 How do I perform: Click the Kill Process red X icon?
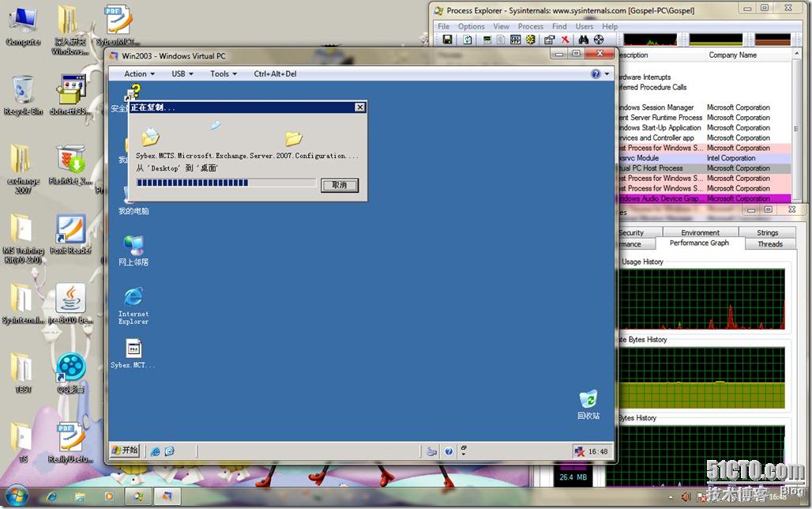[x=565, y=40]
